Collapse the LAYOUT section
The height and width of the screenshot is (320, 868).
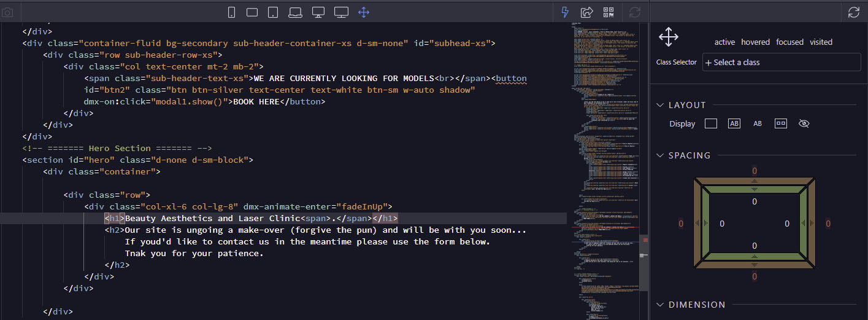(x=660, y=105)
